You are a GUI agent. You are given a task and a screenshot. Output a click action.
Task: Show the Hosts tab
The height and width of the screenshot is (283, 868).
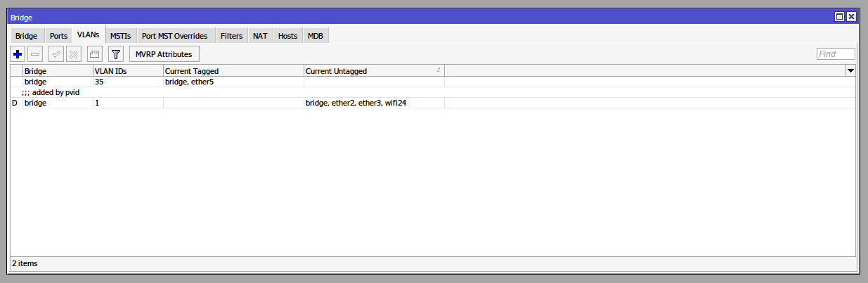287,36
